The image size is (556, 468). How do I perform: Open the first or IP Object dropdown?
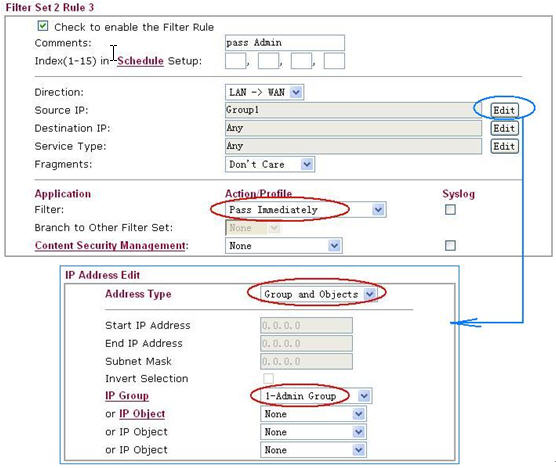(313, 414)
